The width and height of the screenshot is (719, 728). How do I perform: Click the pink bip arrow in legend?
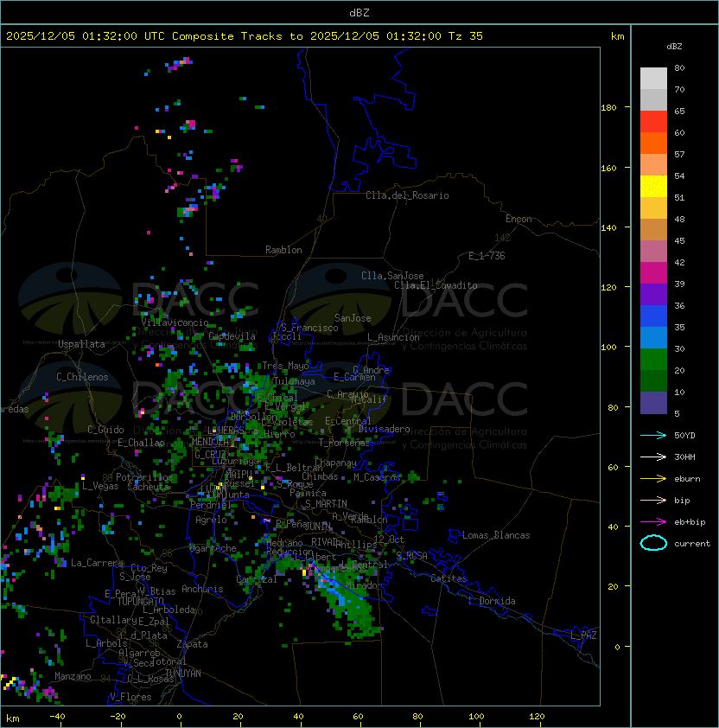tap(653, 500)
